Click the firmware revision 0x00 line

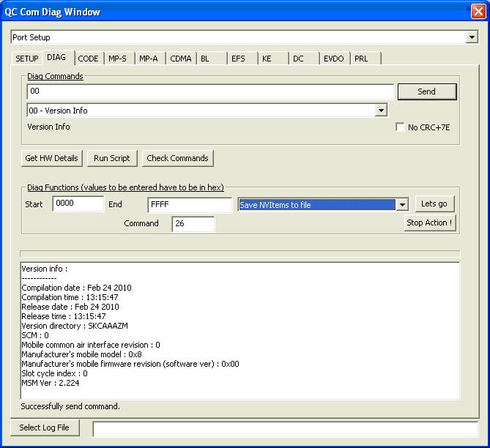(130, 364)
